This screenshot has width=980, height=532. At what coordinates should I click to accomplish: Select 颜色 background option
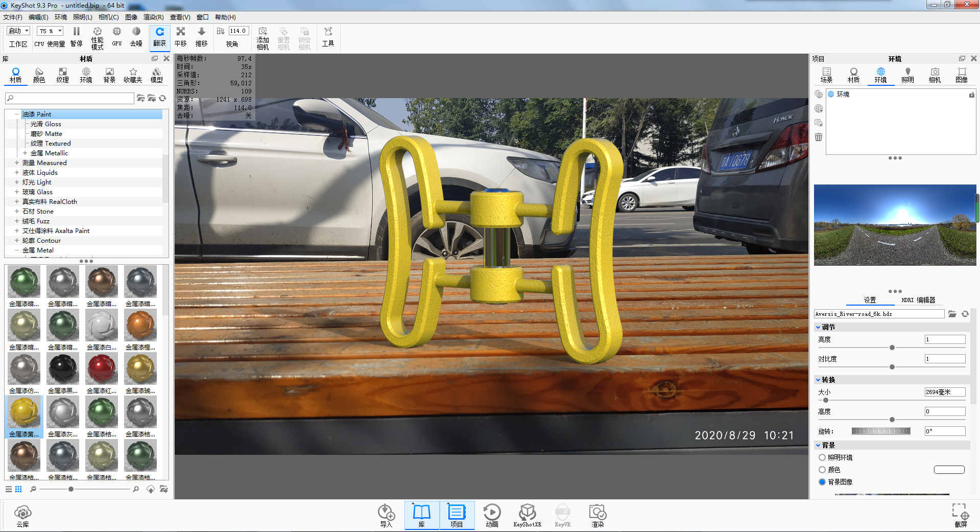[x=822, y=470]
